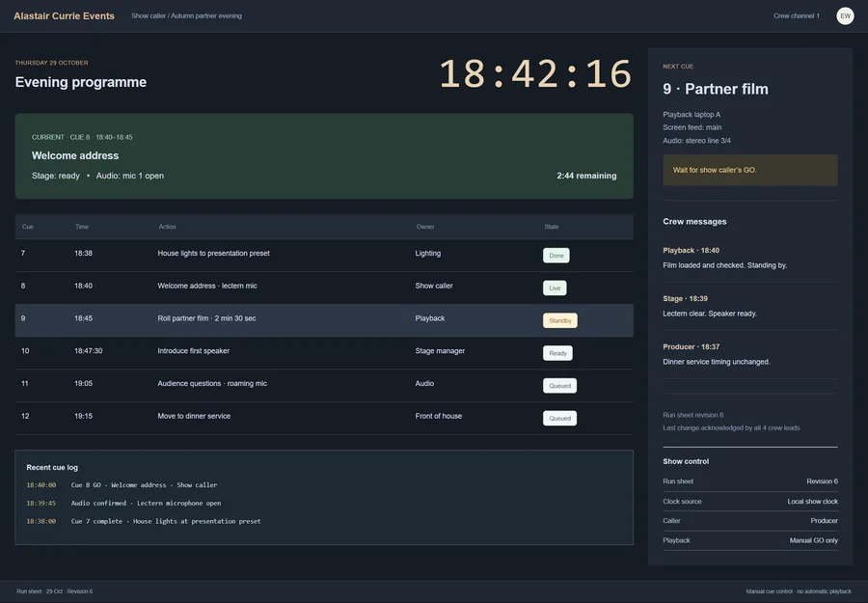Click the Crew channel 1 label

tap(796, 16)
